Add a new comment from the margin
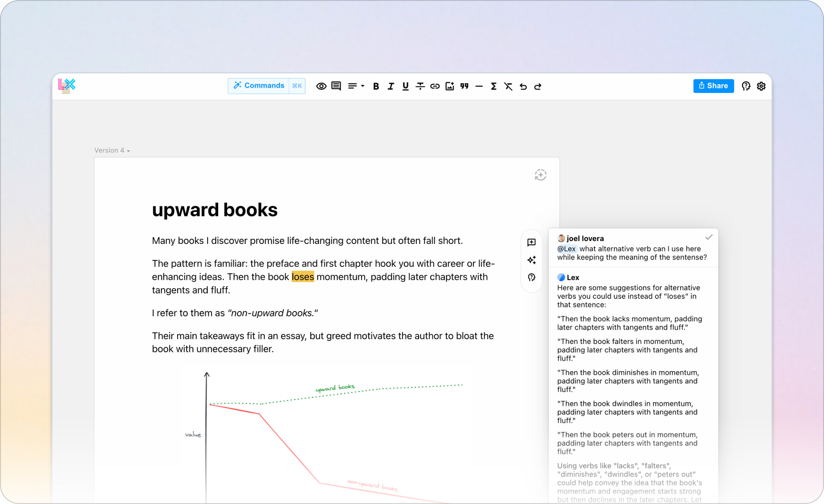This screenshot has width=824, height=504. pos(531,242)
